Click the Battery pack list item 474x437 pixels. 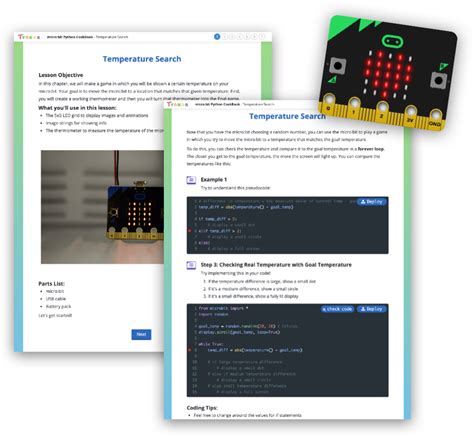pyautogui.click(x=58, y=307)
